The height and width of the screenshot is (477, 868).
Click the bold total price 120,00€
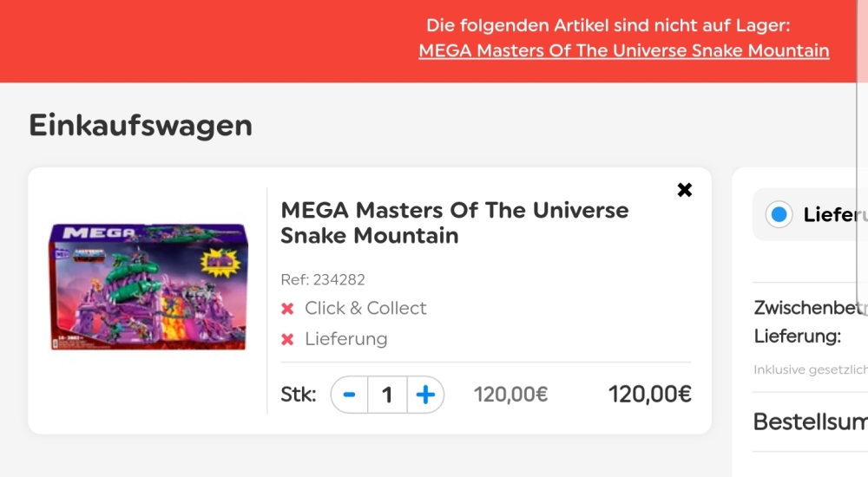tap(649, 395)
